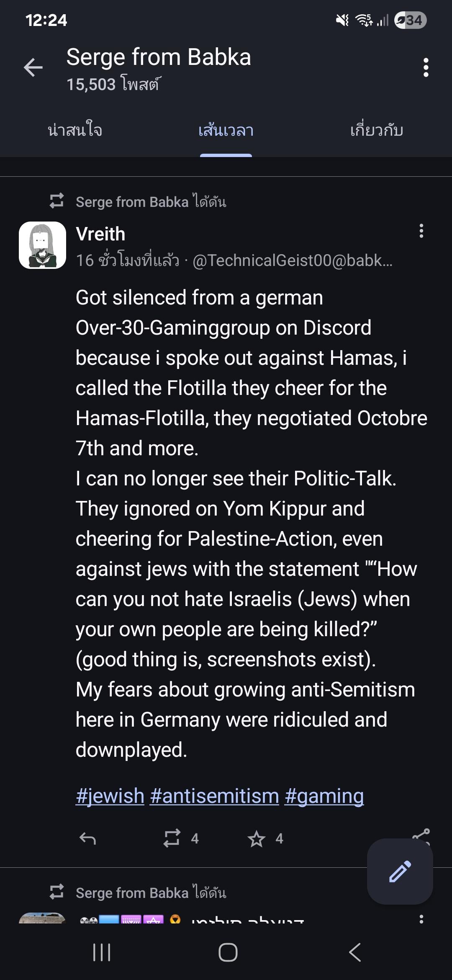Screen dimensions: 452x980
Task: Open the #antisemitism hashtag
Action: click(x=214, y=796)
